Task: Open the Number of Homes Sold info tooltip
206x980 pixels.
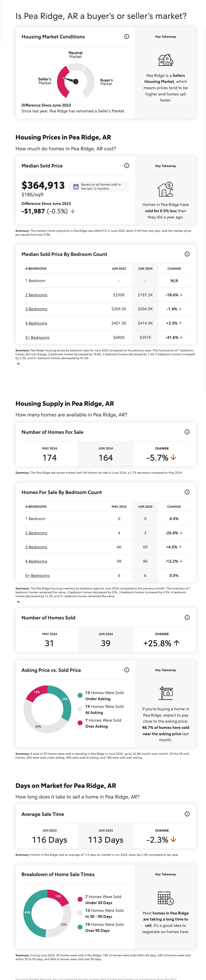Action: point(187,617)
